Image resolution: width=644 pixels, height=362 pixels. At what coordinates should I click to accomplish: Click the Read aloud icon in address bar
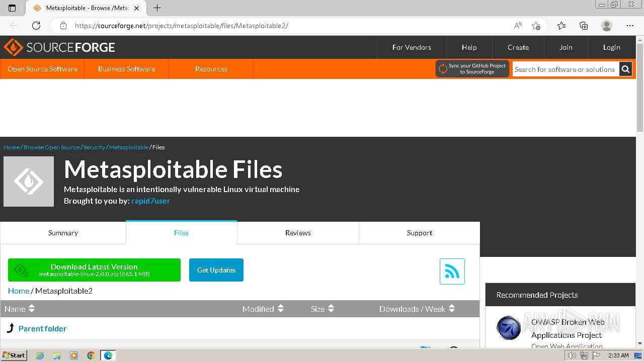click(518, 26)
